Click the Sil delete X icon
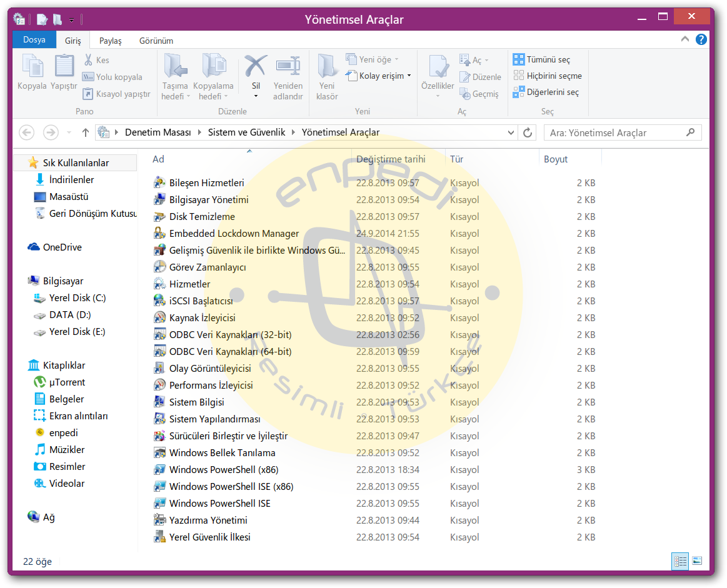The height and width of the screenshot is (588, 727). click(256, 66)
